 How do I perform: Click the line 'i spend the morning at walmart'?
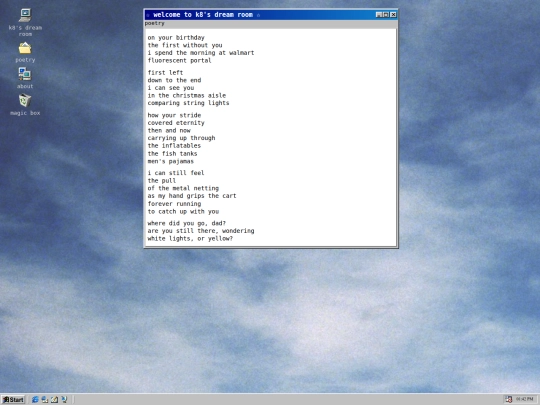(x=201, y=53)
